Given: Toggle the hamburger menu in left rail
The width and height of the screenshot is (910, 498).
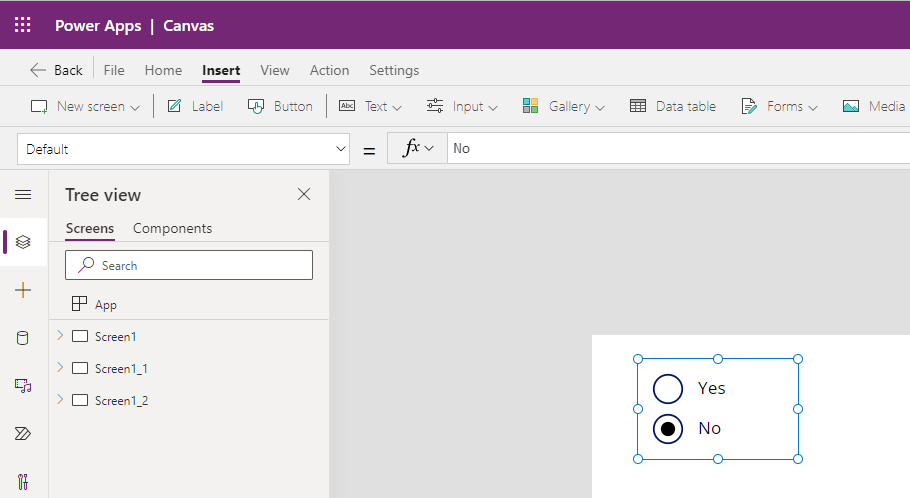Looking at the screenshot, I should [23, 194].
